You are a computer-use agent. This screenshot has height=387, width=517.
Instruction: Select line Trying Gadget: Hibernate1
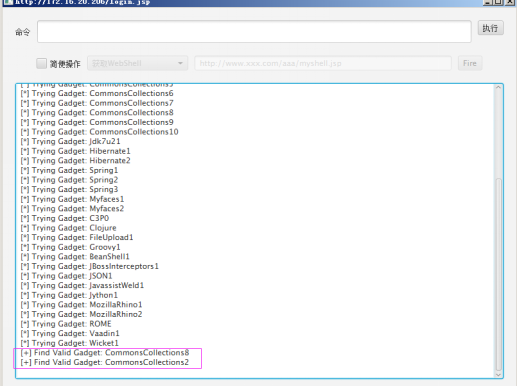(75, 151)
